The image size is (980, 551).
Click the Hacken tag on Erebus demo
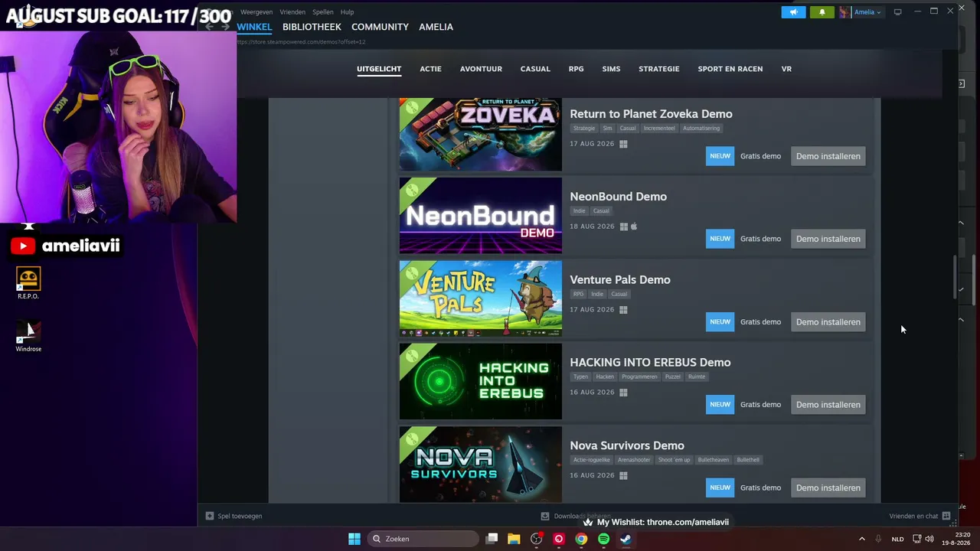click(x=605, y=377)
